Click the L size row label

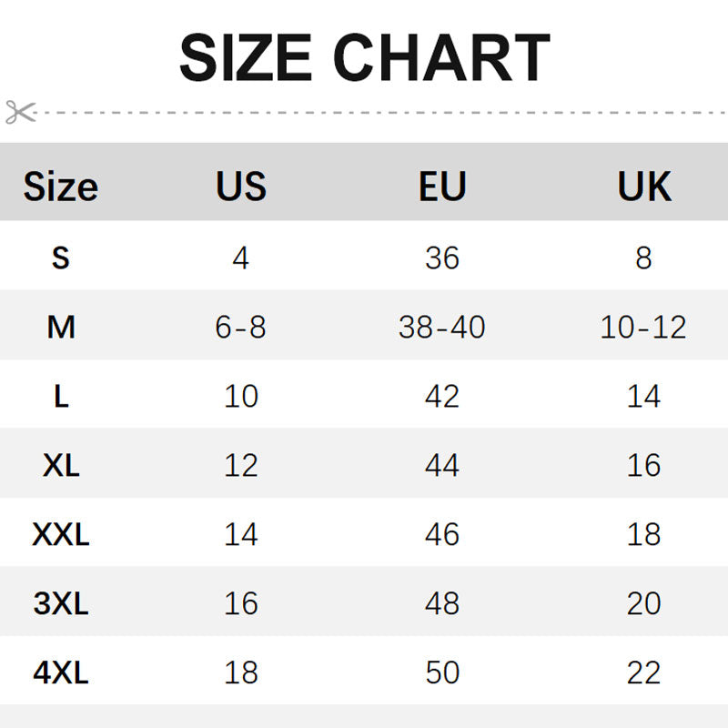(60, 396)
